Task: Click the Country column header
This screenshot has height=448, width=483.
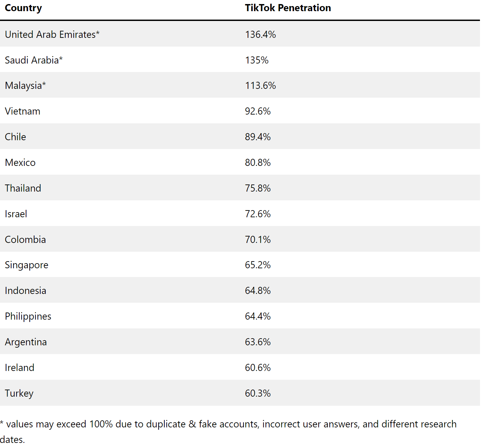Action: pyautogui.click(x=23, y=8)
